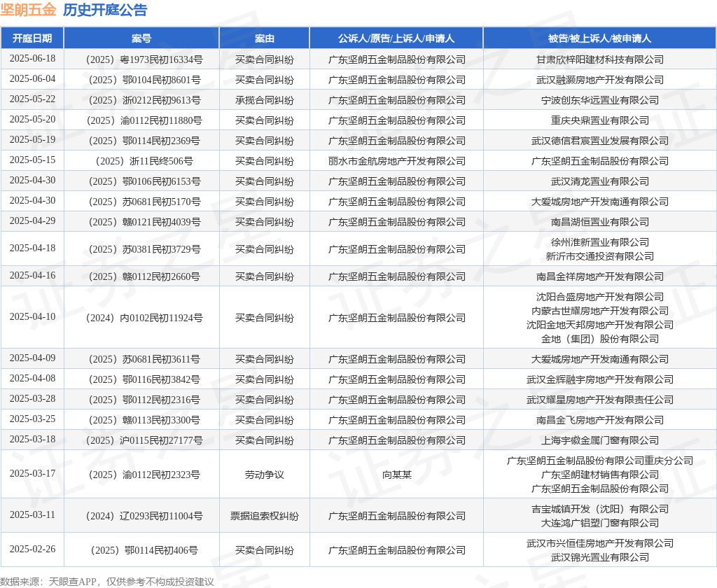Image resolution: width=717 pixels, height=588 pixels.
Task: Click 劳动争议 cause cell
Action: pos(264,475)
